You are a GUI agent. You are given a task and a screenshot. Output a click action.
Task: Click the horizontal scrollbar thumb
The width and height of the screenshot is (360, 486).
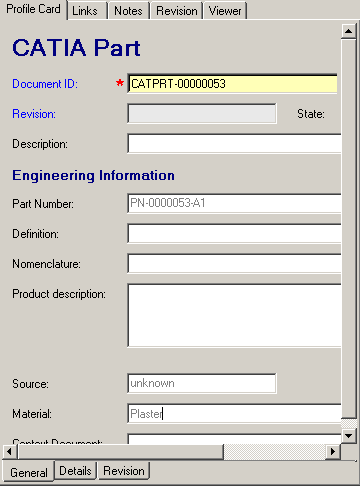click(x=121, y=452)
